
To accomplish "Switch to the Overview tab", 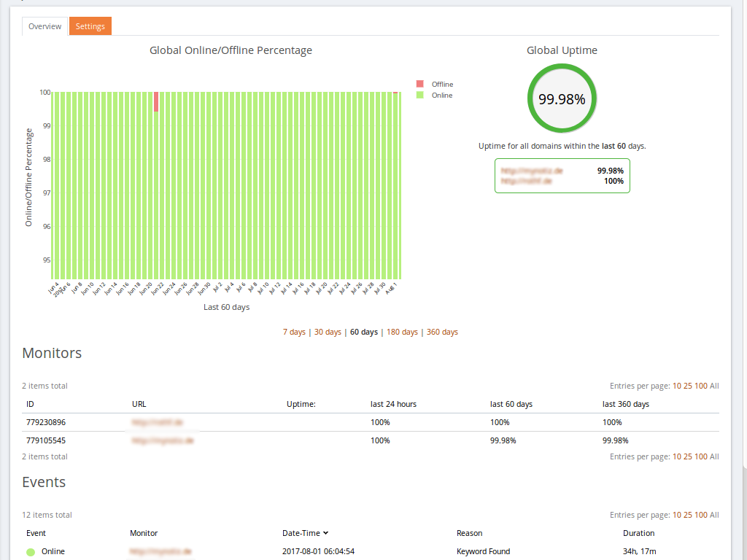I will pos(44,26).
